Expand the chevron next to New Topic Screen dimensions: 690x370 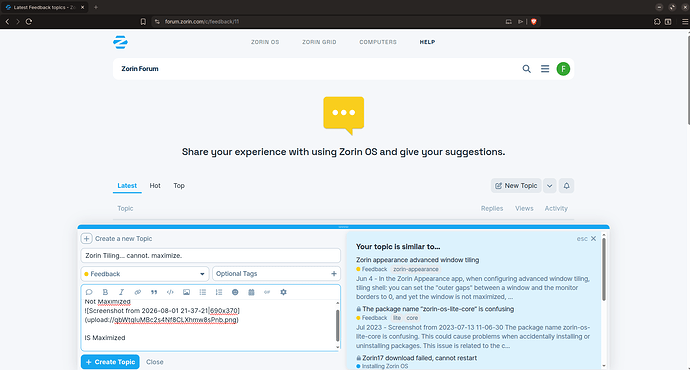(x=550, y=186)
